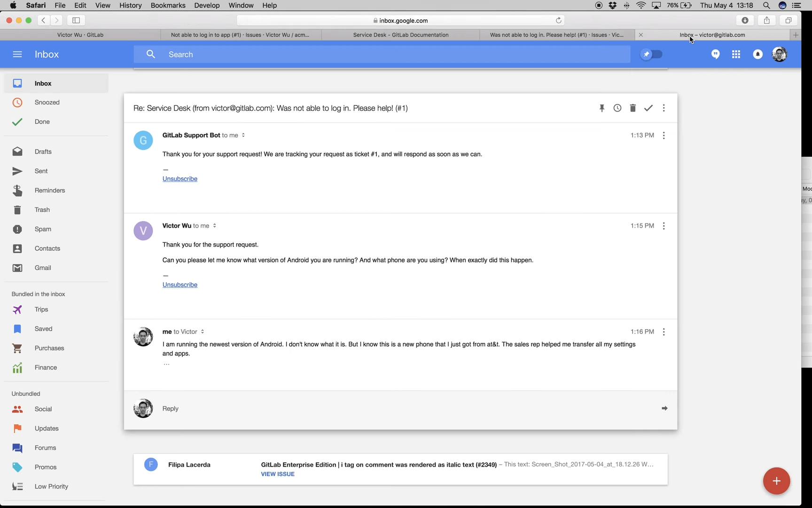
Task: Open the Updates label
Action: click(x=56, y=429)
